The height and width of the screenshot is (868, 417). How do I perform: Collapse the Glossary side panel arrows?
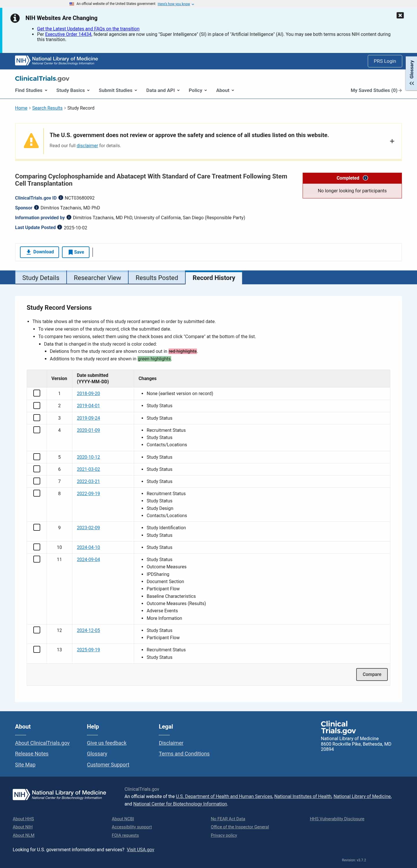point(411,83)
